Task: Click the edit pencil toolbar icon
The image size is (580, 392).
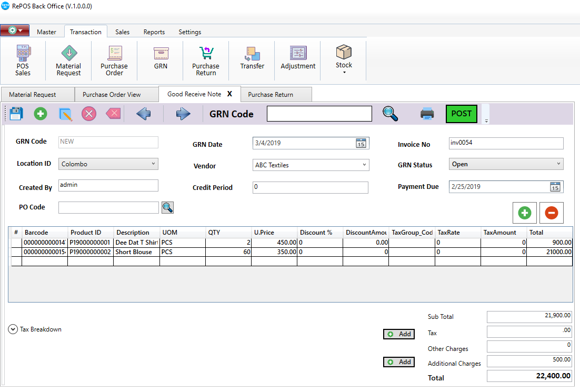Action: pos(65,114)
